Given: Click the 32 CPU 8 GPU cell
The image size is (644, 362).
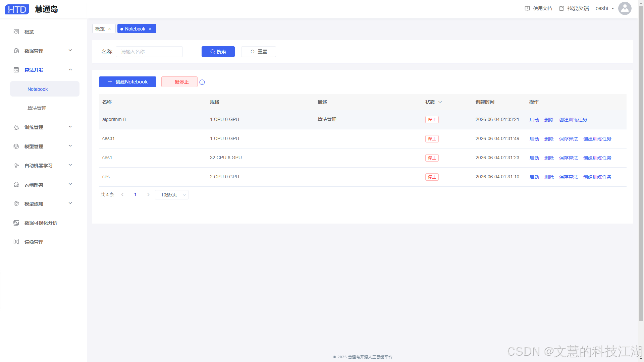Looking at the screenshot, I should click(x=226, y=158).
